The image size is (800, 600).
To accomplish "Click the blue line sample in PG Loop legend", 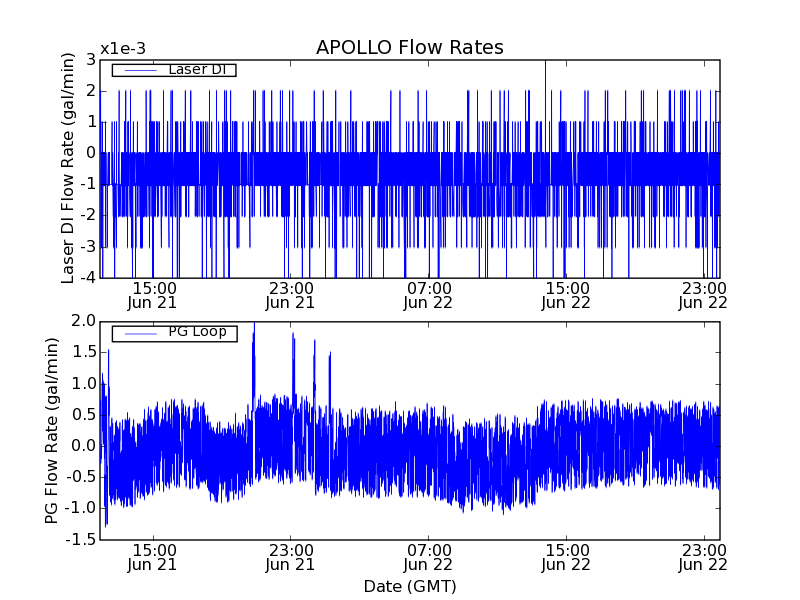I will (140, 334).
